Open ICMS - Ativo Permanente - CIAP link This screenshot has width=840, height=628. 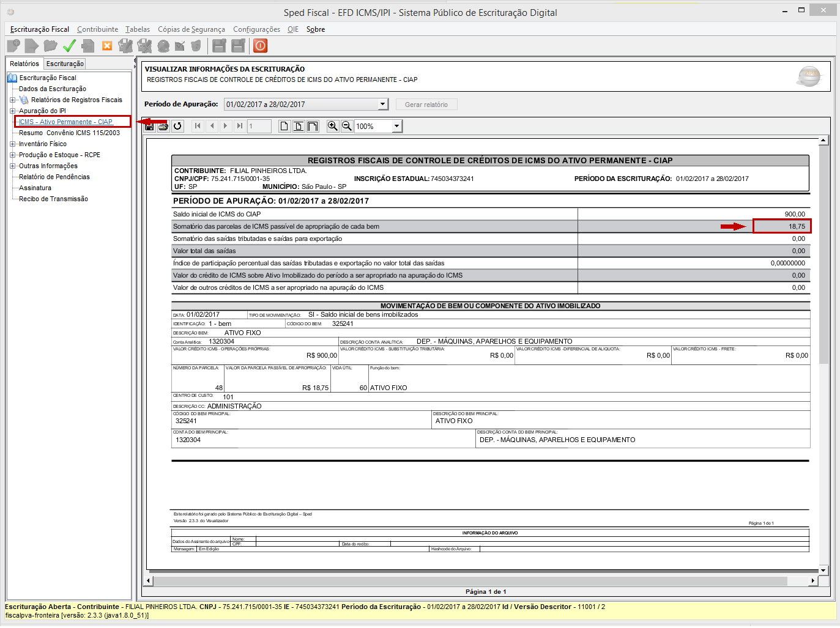[x=65, y=122]
